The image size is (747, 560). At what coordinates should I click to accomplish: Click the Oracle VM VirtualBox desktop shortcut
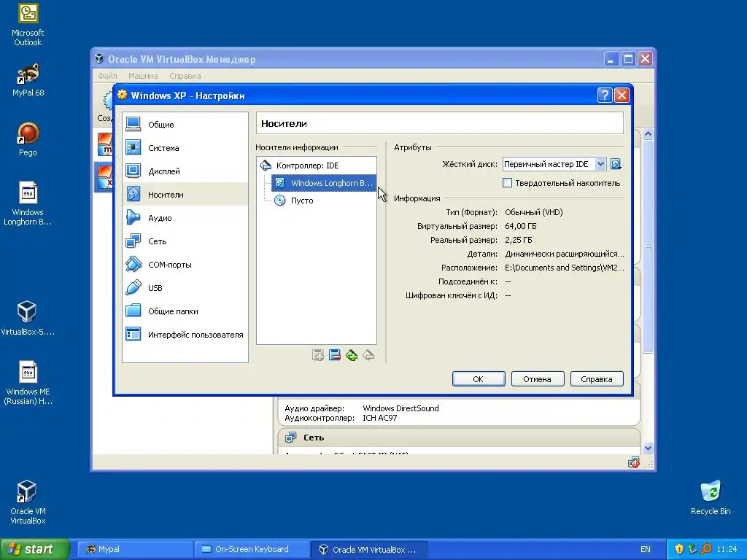click(x=28, y=502)
